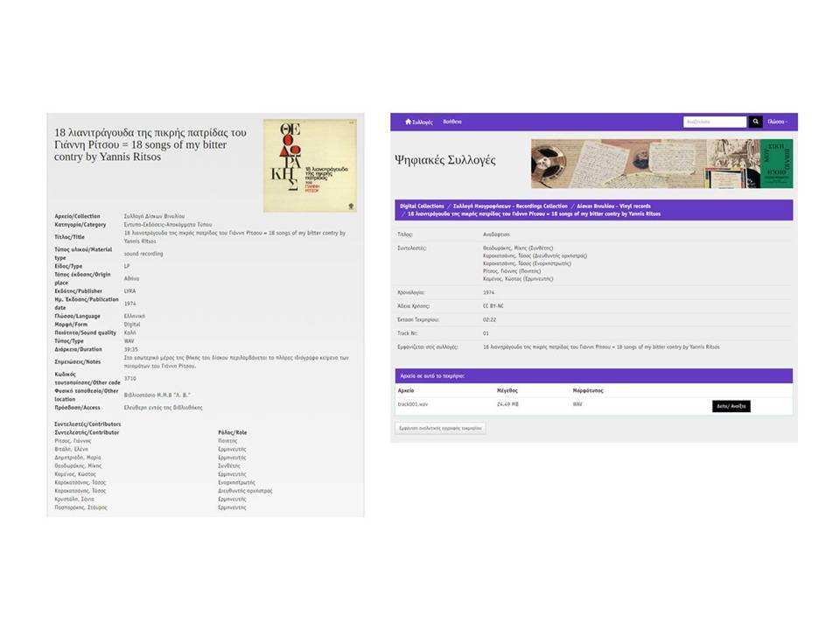Click the digital collections banner image
The width and height of the screenshot is (840, 630).
661,164
